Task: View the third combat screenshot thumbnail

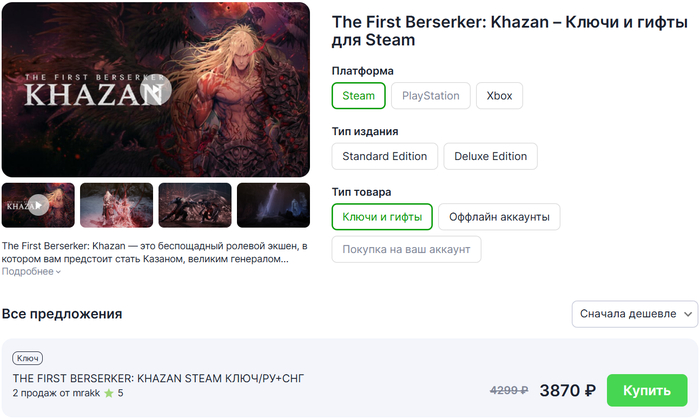Action: tap(195, 205)
